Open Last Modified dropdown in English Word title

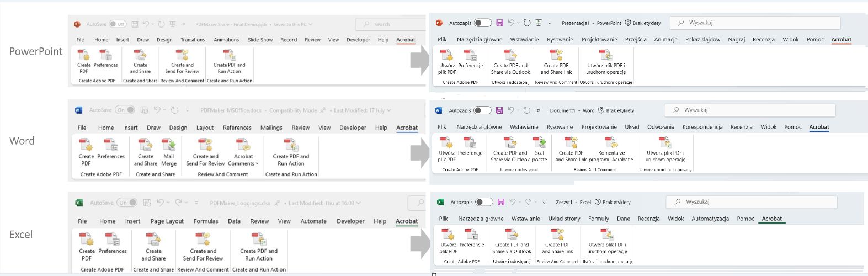click(x=389, y=110)
